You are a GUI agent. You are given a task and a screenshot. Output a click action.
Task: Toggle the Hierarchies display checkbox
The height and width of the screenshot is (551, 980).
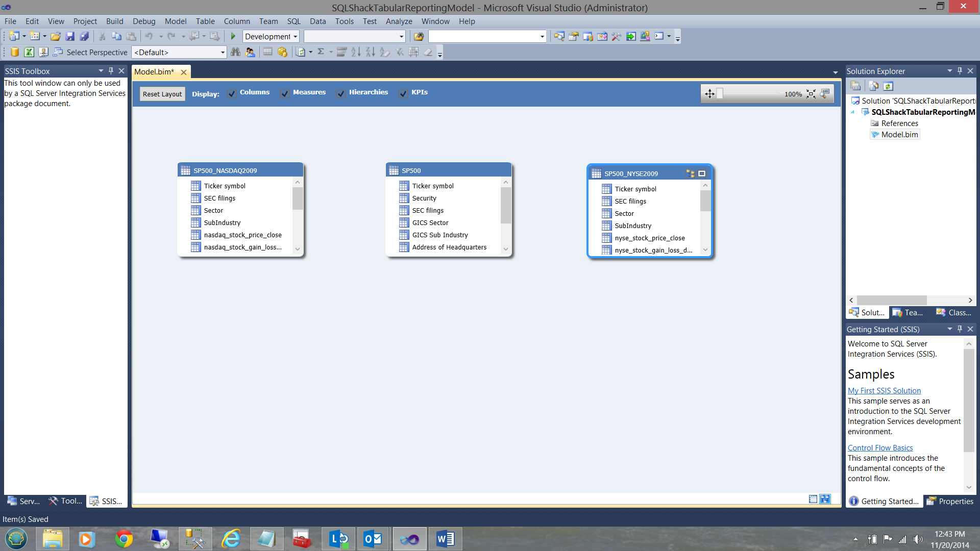point(341,93)
